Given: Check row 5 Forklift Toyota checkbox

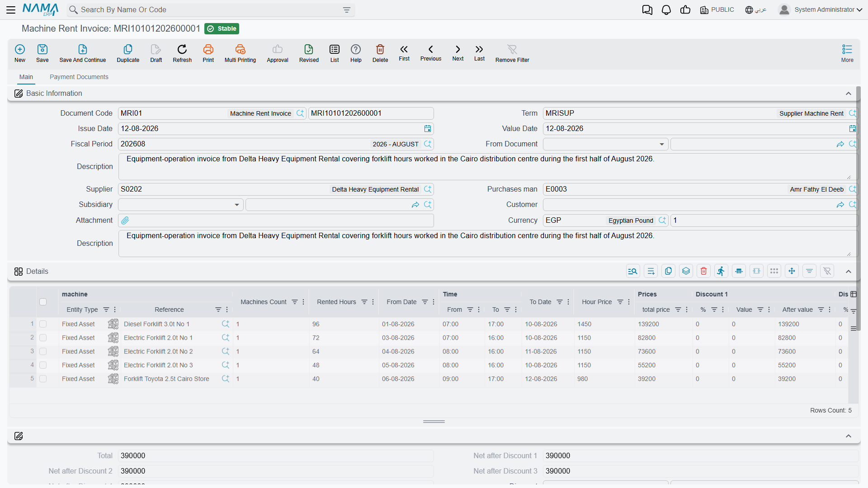Looking at the screenshot, I should click(x=43, y=379).
